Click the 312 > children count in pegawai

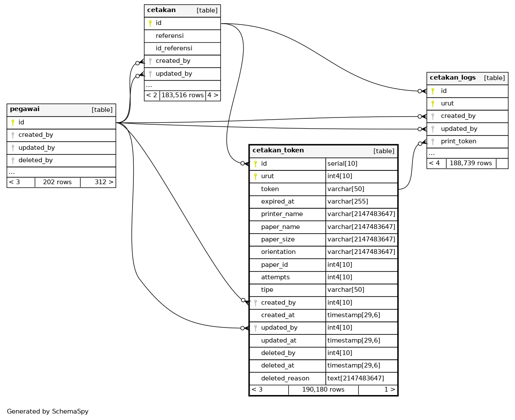104,182
